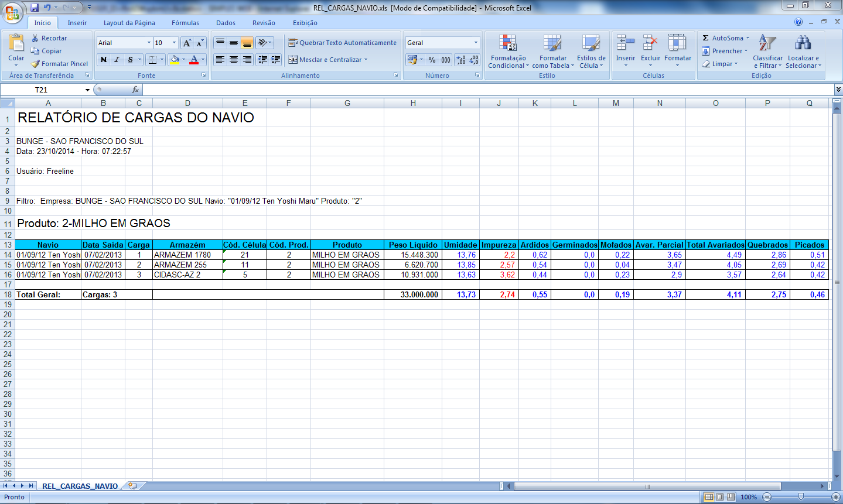Switch to the Fórmulas ribbon tab
This screenshot has width=843, height=504.
[185, 23]
